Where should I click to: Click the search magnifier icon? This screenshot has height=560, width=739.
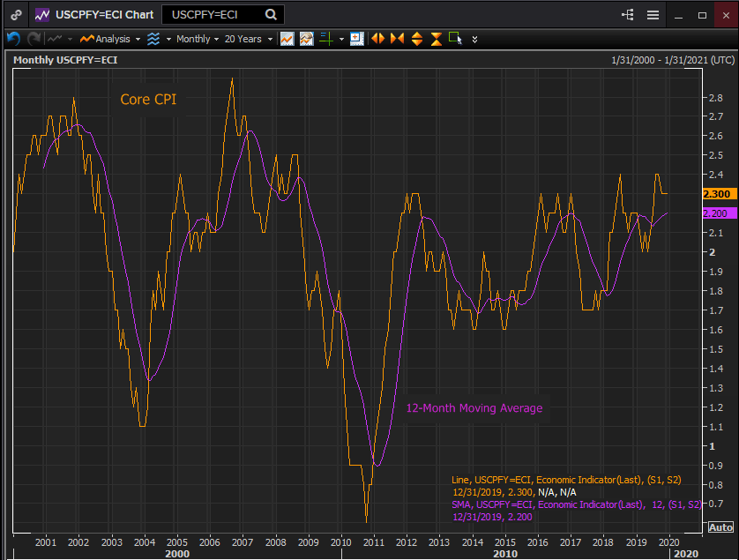271,15
